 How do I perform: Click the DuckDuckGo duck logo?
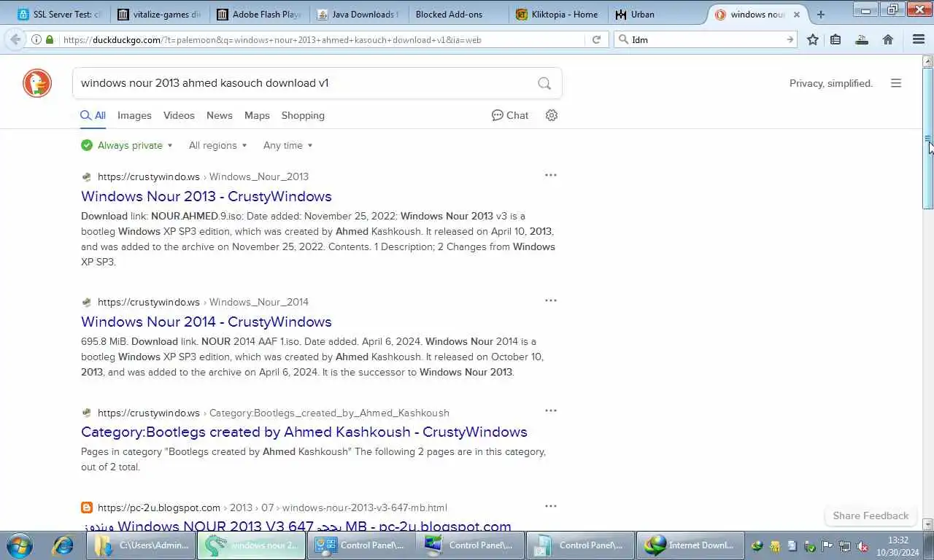[37, 83]
